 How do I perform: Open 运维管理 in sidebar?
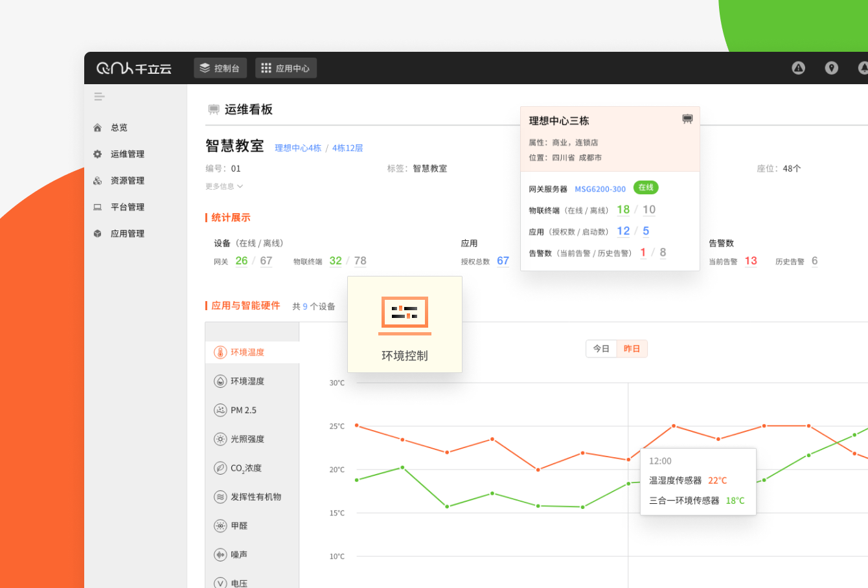(x=127, y=154)
